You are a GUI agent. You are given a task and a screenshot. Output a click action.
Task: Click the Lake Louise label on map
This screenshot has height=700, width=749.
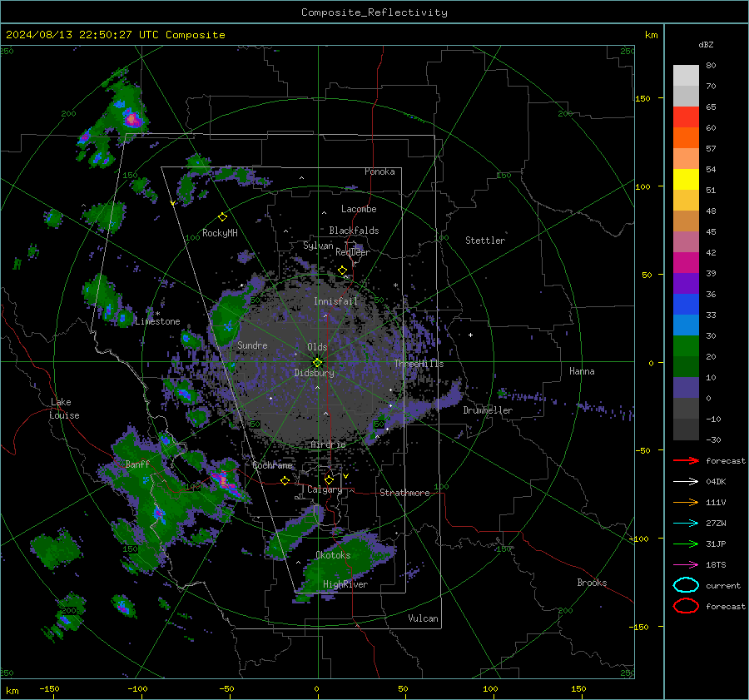click(64, 409)
